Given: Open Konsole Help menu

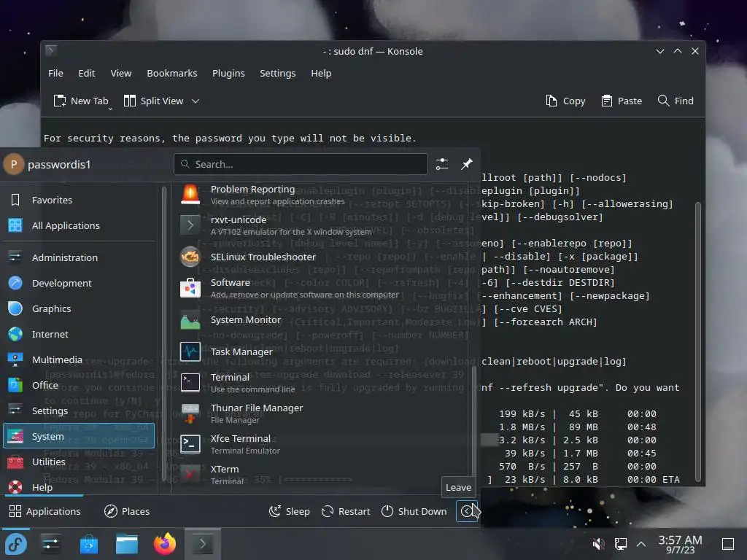Looking at the screenshot, I should point(321,74).
